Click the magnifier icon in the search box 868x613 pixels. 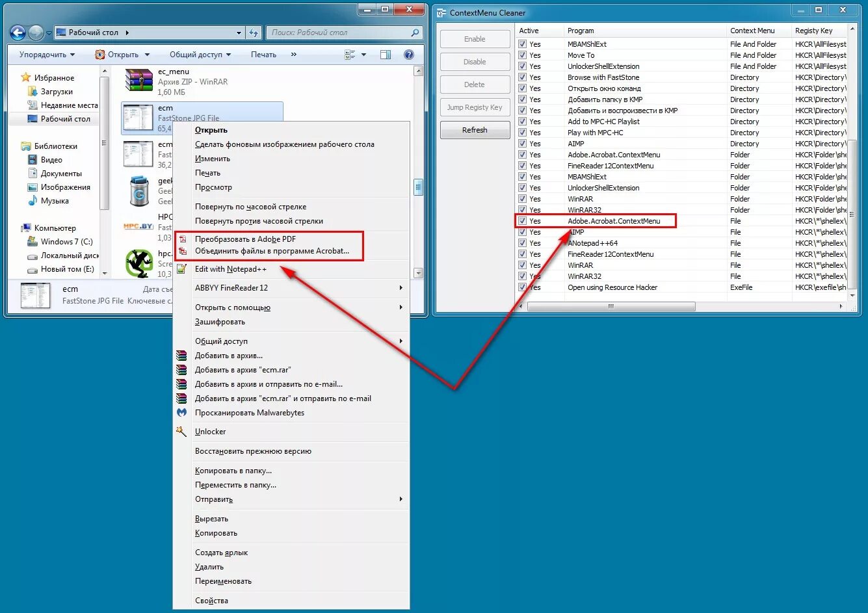[x=415, y=33]
